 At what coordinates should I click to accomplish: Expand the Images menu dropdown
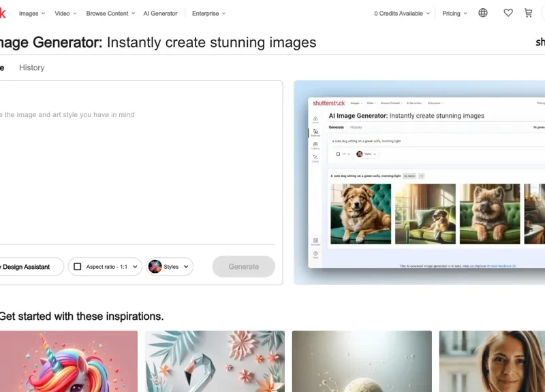[x=32, y=14]
